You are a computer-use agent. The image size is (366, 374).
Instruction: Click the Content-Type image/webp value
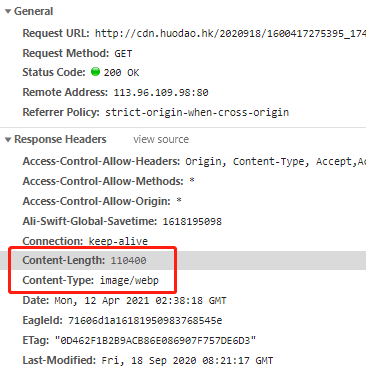[x=129, y=280]
